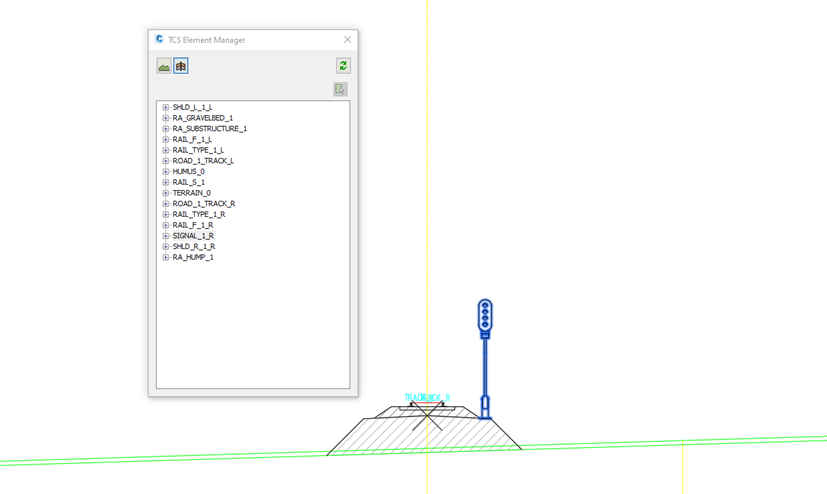Viewport: 827px width, 494px height.
Task: Click the export list icon
Action: 340,89
